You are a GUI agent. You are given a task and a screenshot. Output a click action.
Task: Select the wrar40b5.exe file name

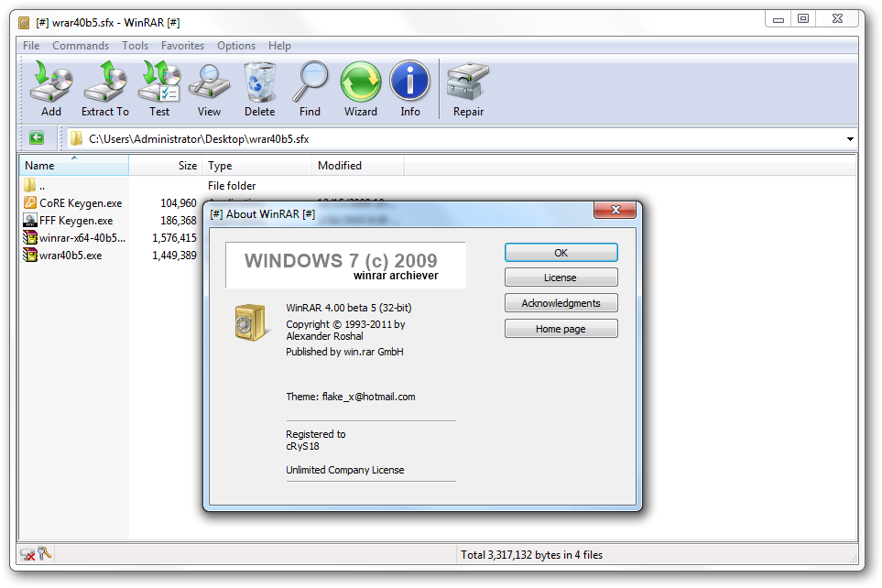pyautogui.click(x=71, y=256)
